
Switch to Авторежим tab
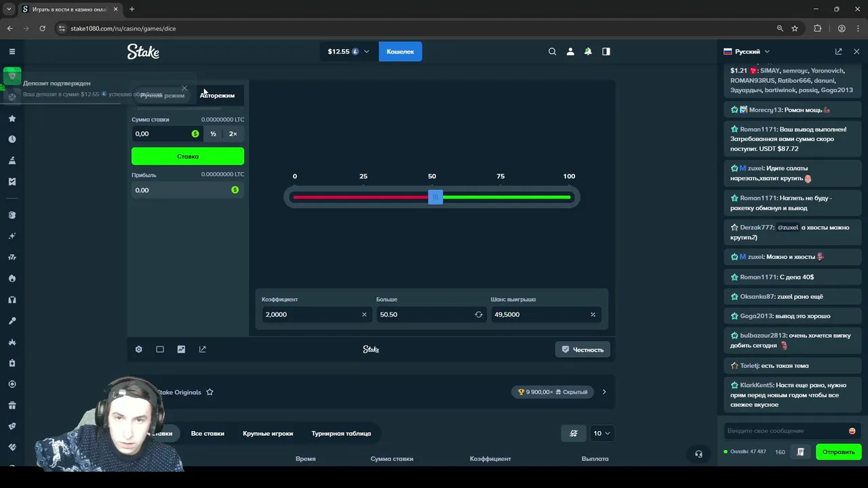tap(217, 96)
